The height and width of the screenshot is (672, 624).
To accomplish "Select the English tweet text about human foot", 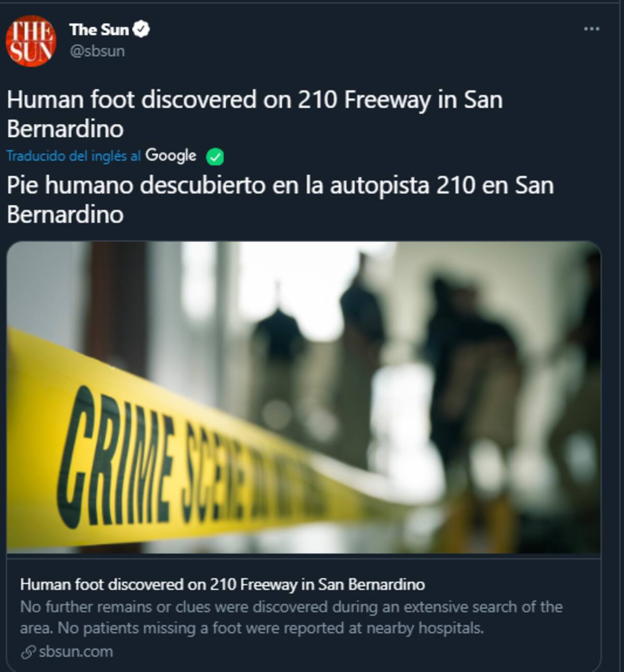I will [x=255, y=114].
